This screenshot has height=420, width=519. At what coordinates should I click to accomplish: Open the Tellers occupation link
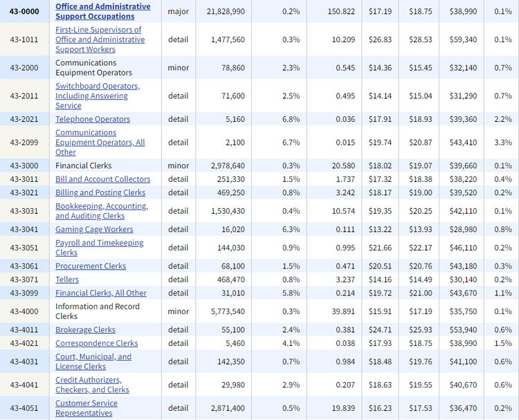(x=67, y=280)
